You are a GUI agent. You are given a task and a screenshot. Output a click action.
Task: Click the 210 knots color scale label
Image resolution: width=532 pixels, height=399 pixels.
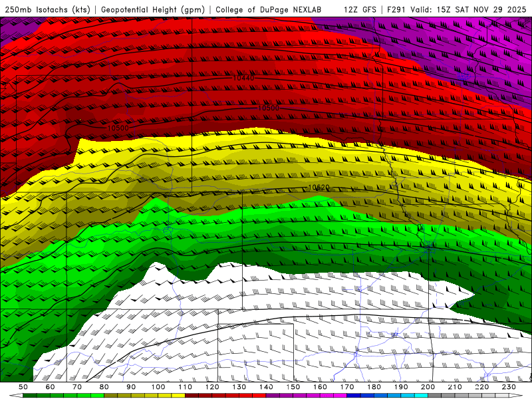455,387
